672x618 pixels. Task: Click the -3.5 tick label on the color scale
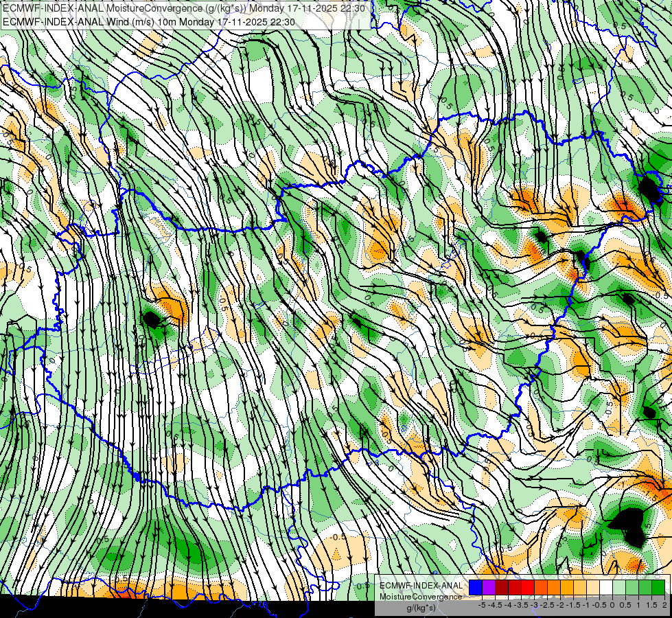(521, 605)
